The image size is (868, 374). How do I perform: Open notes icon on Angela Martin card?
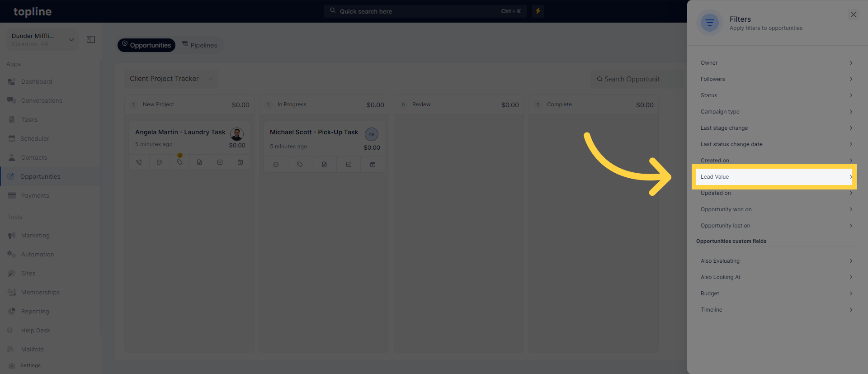coord(199,162)
